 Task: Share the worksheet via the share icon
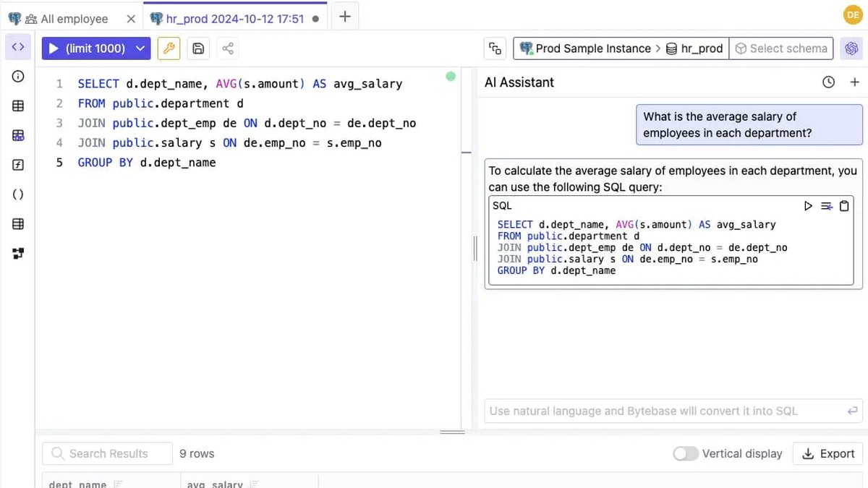coord(228,48)
